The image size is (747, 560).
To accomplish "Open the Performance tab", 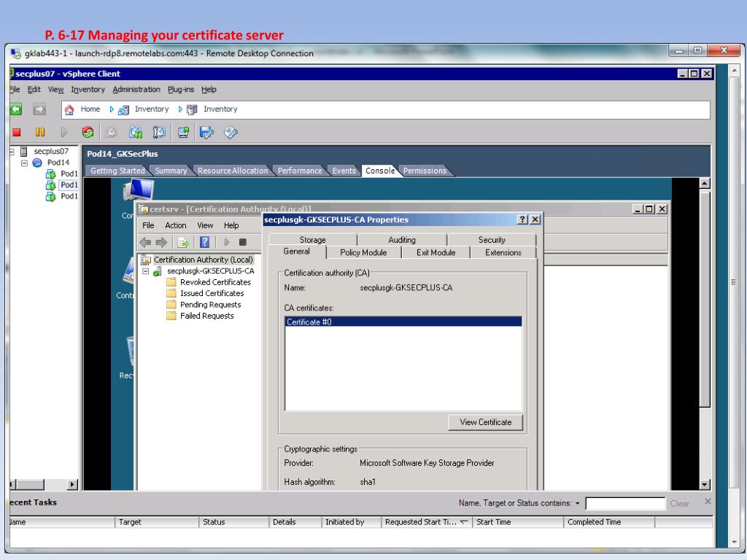I will [x=300, y=171].
